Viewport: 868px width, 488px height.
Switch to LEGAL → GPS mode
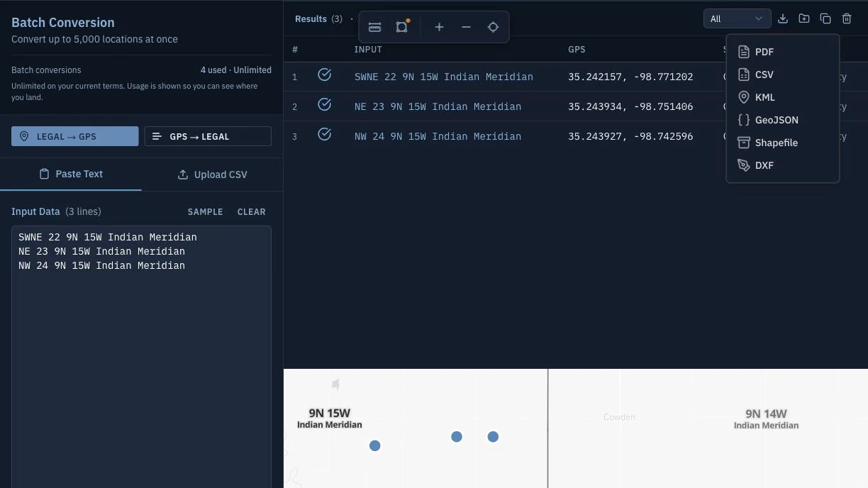pos(74,136)
